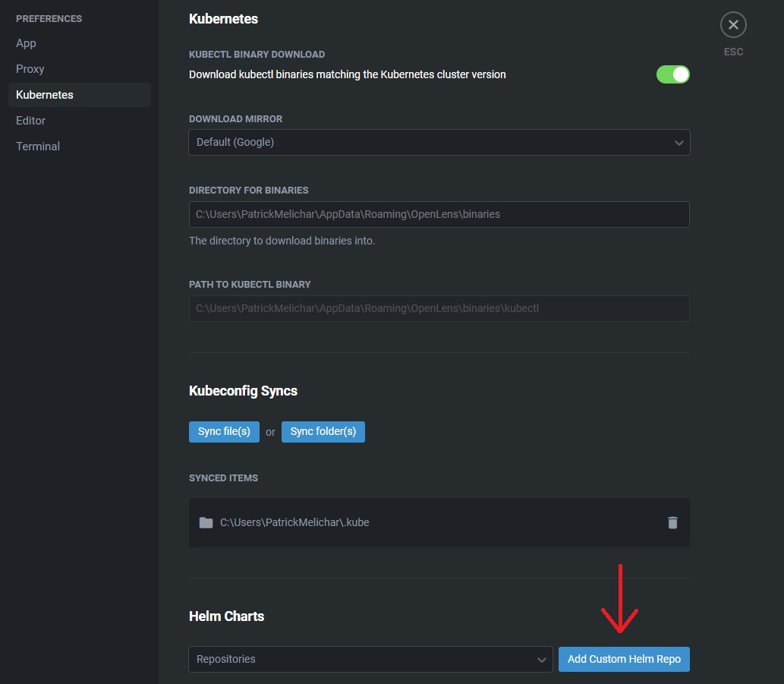
Task: Click the Directory for Binaries field
Action: 439,214
